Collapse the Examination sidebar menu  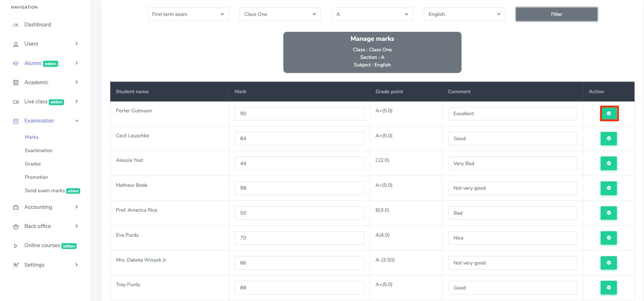click(77, 121)
